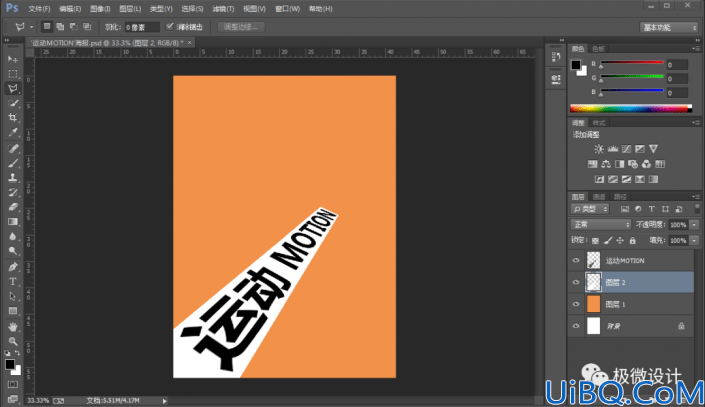Open the Adjustments panel flyout menu
Viewport: 705px width, 407px height.
[x=696, y=123]
